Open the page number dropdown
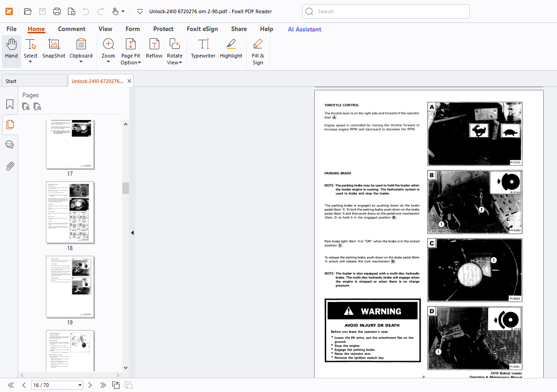The width and height of the screenshot is (557, 392). coord(80,385)
